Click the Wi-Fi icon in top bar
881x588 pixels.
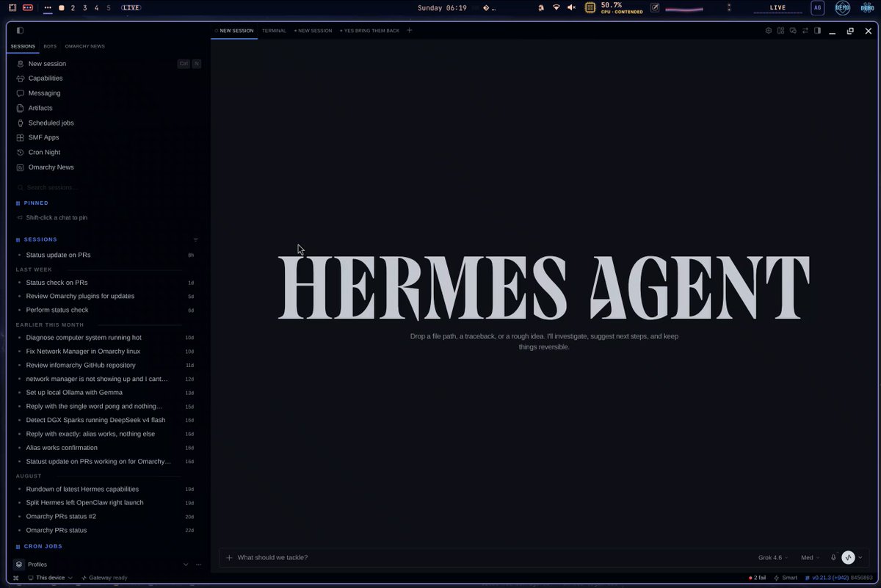coord(556,8)
